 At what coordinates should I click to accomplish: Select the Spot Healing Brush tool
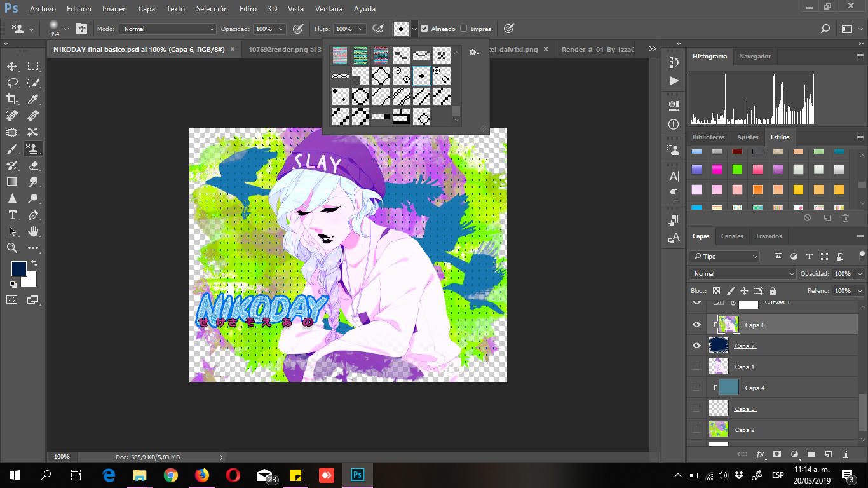click(x=12, y=116)
